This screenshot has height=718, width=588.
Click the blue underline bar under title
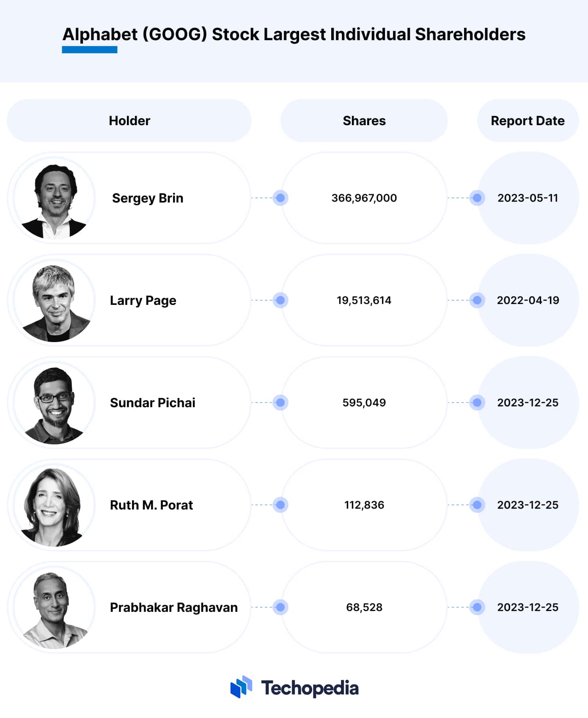click(90, 49)
